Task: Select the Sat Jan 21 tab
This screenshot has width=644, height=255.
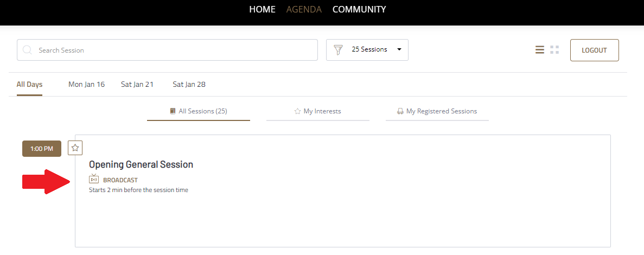Action: pyautogui.click(x=137, y=85)
